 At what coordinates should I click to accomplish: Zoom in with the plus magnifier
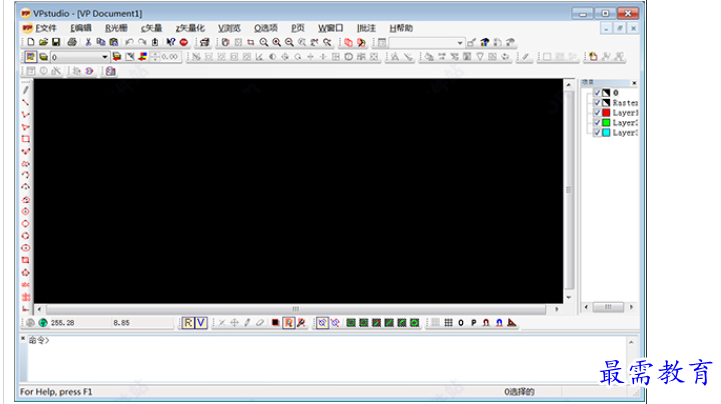276,42
